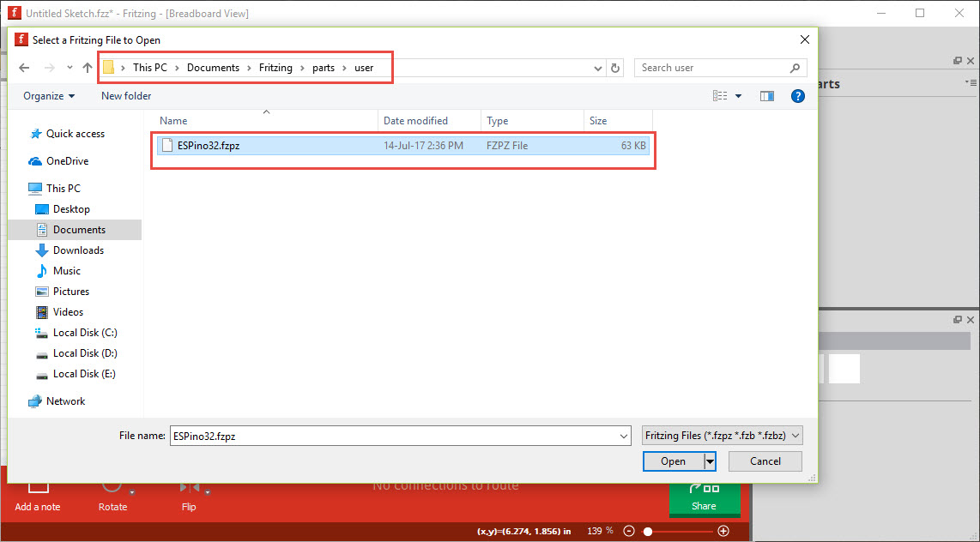Click This PC in the address path

coord(150,68)
